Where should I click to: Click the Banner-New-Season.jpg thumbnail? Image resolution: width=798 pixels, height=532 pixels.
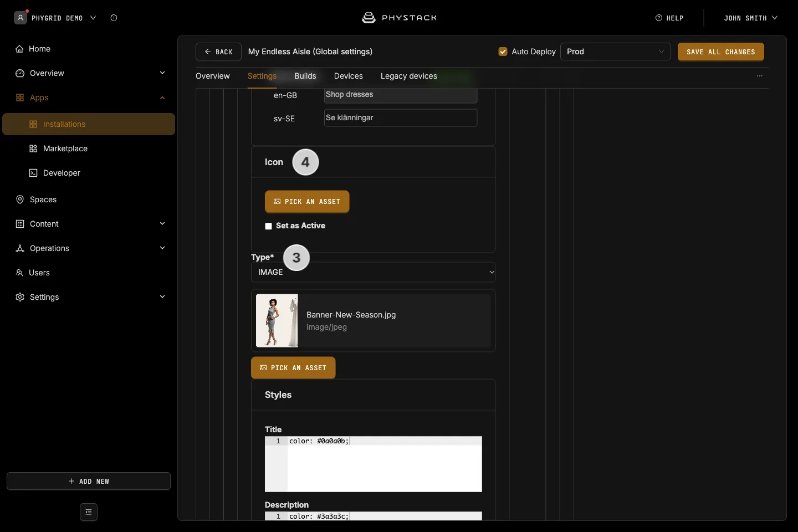[277, 321]
